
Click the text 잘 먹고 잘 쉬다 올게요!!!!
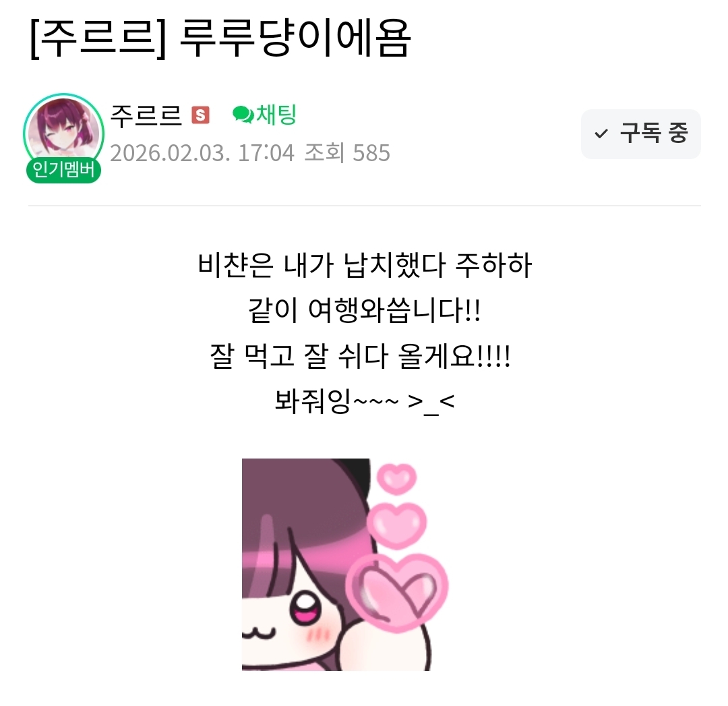[360, 356]
